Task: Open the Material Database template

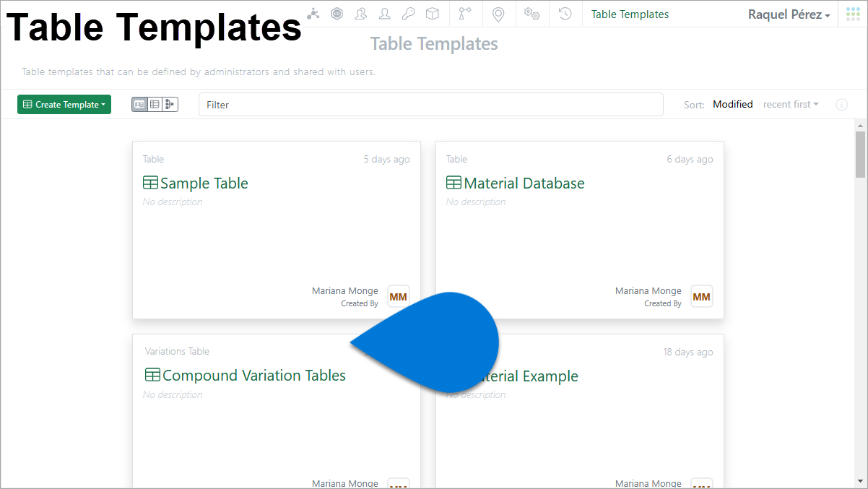Action: [x=524, y=183]
